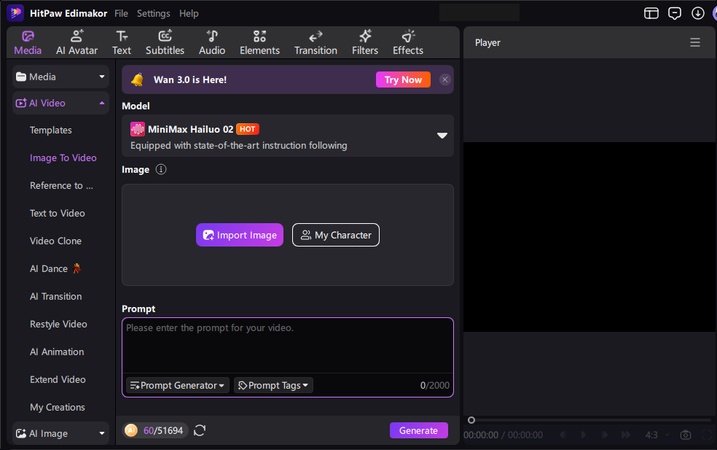Open Extend Video option
This screenshot has width=717, height=450.
coord(58,380)
